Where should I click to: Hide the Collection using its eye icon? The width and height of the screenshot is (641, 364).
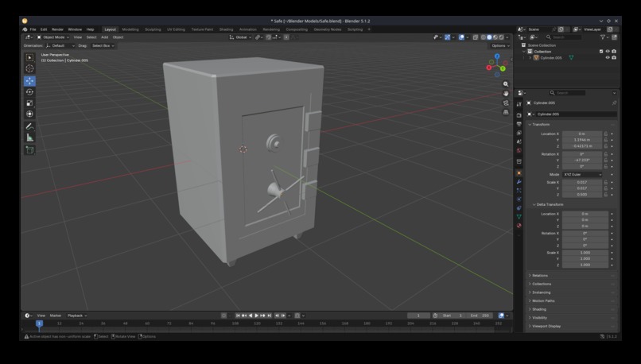click(x=608, y=52)
